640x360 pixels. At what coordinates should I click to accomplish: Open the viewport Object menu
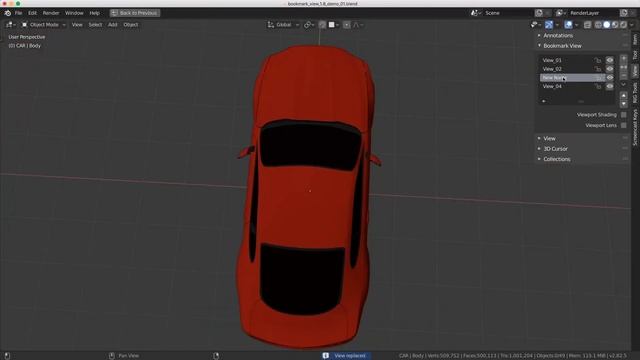(131, 25)
